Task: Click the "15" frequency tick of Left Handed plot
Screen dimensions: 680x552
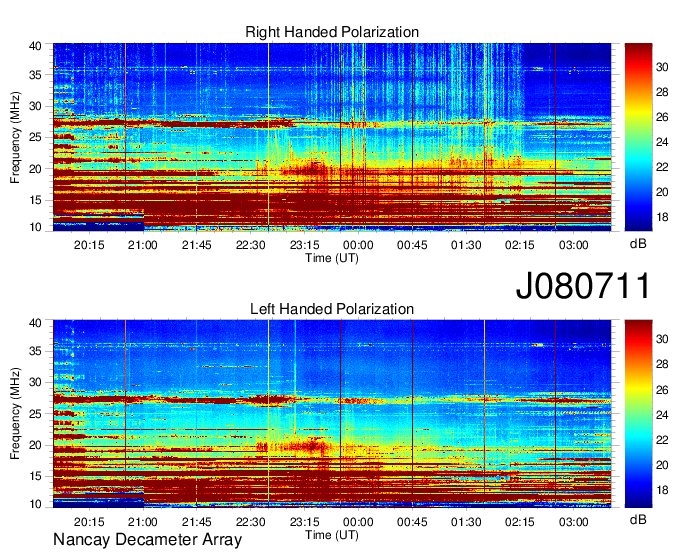Action: [35, 477]
